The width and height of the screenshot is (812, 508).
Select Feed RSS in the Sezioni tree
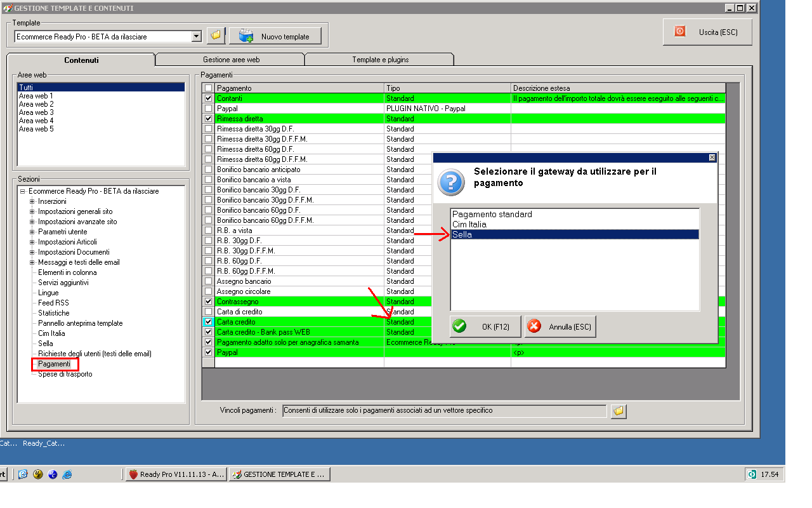coord(53,303)
